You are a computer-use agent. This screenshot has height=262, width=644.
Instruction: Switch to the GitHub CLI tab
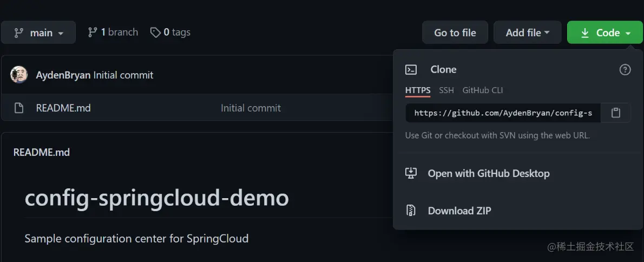click(x=483, y=90)
